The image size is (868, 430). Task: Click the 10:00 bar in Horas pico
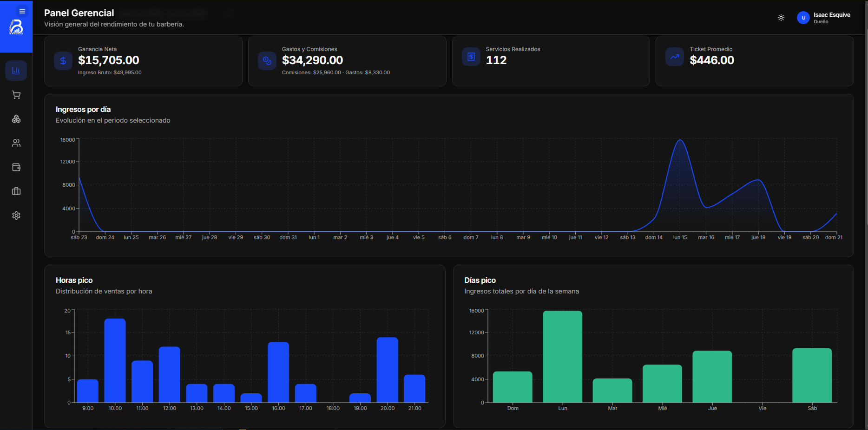point(115,360)
